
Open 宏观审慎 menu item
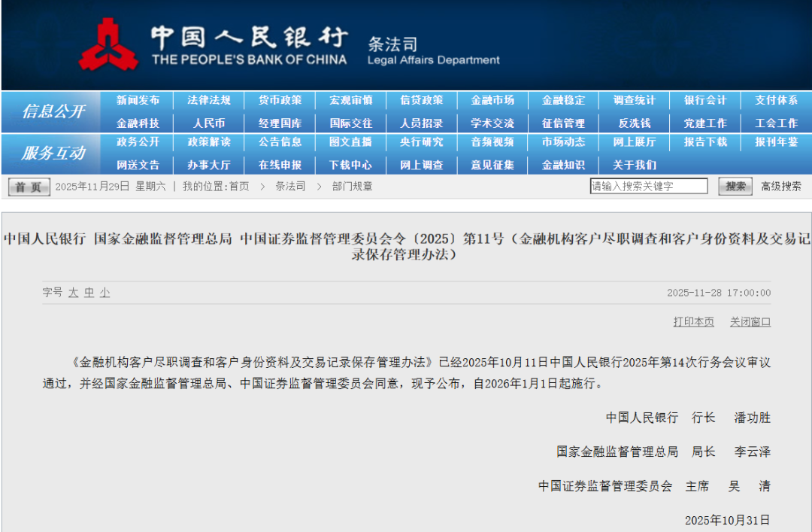(350, 100)
